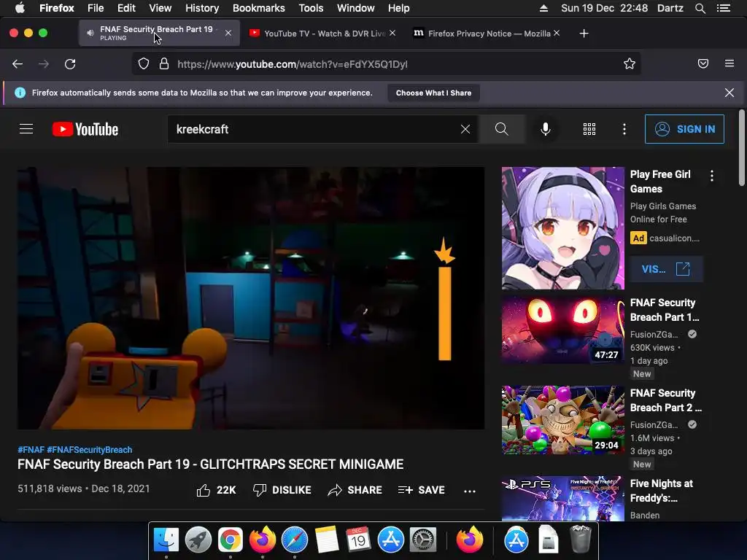Open Safari from the Dock
Screen dimensions: 747x560
295,540
